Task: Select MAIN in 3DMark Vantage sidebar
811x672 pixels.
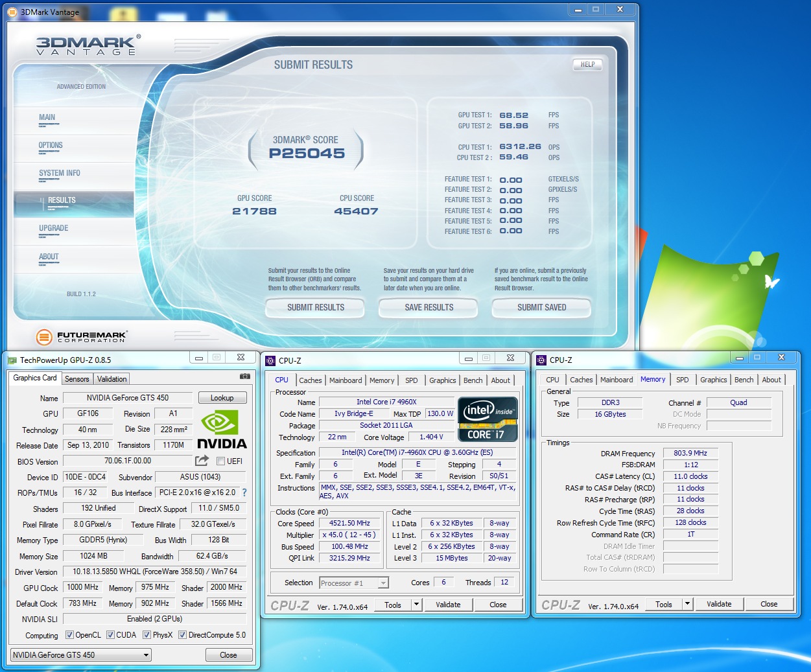Action: pyautogui.click(x=47, y=117)
